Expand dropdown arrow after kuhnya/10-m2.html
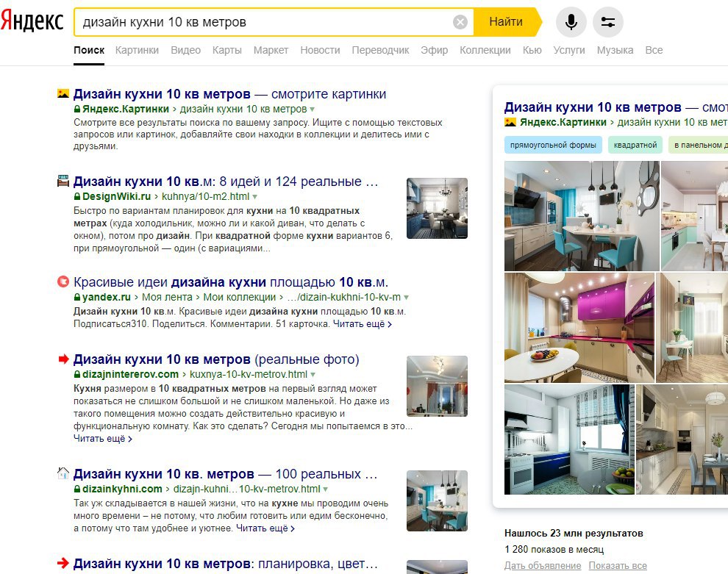Viewport: 728px width, 574px height. (x=254, y=197)
